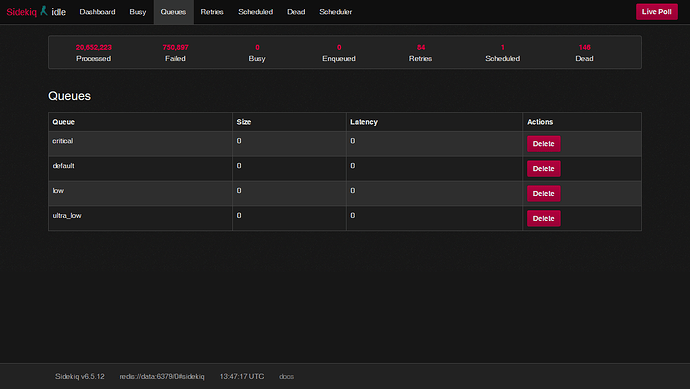Delete the critical queue
This screenshot has height=389, width=690.
[x=543, y=143]
